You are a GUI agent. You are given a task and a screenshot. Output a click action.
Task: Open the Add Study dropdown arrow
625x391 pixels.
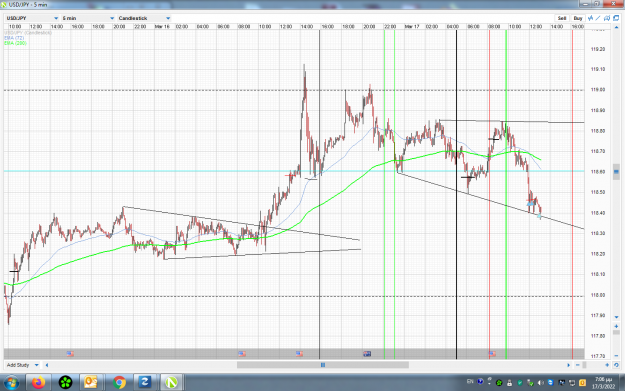(36, 365)
